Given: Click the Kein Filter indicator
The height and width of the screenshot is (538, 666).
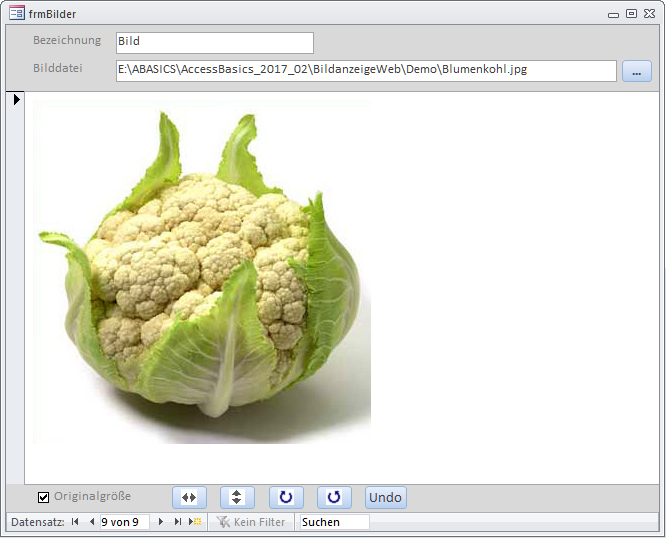Looking at the screenshot, I should (251, 522).
